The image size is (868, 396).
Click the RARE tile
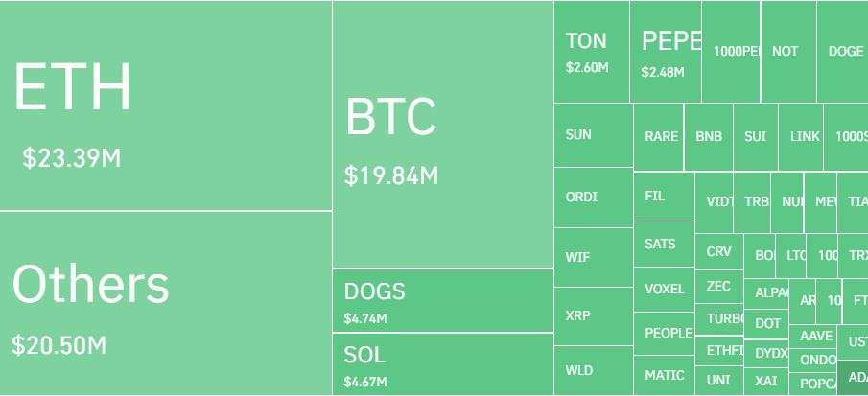pos(660,137)
